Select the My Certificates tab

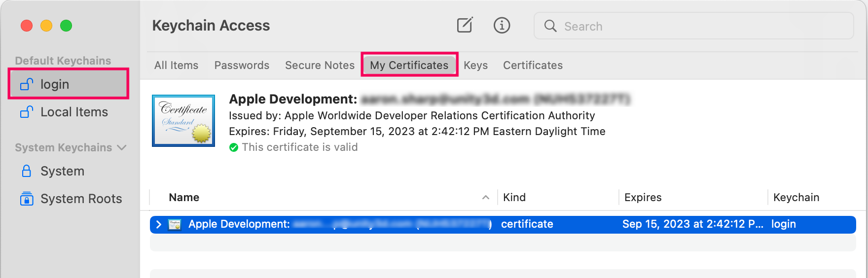click(x=409, y=66)
